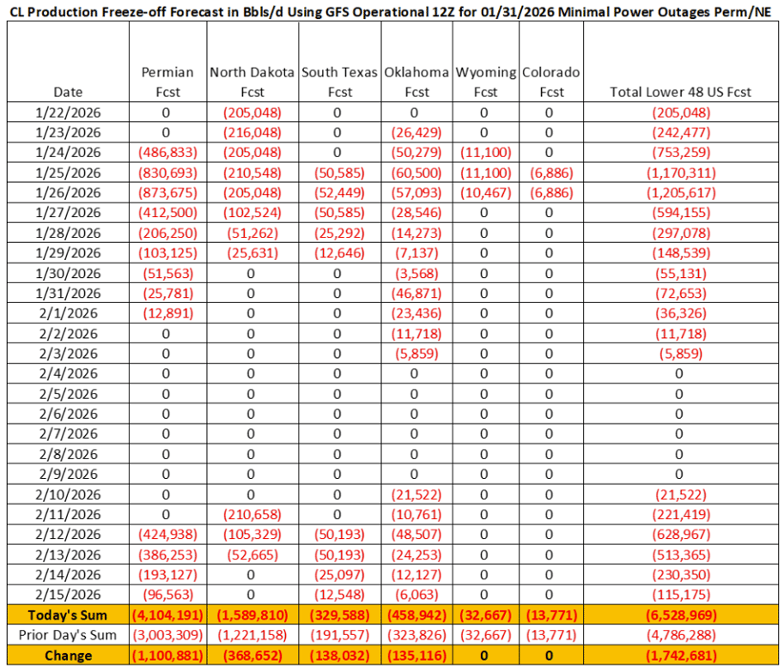Click the Today's Sum row label
This screenshot has height=672, width=784.
[69, 615]
